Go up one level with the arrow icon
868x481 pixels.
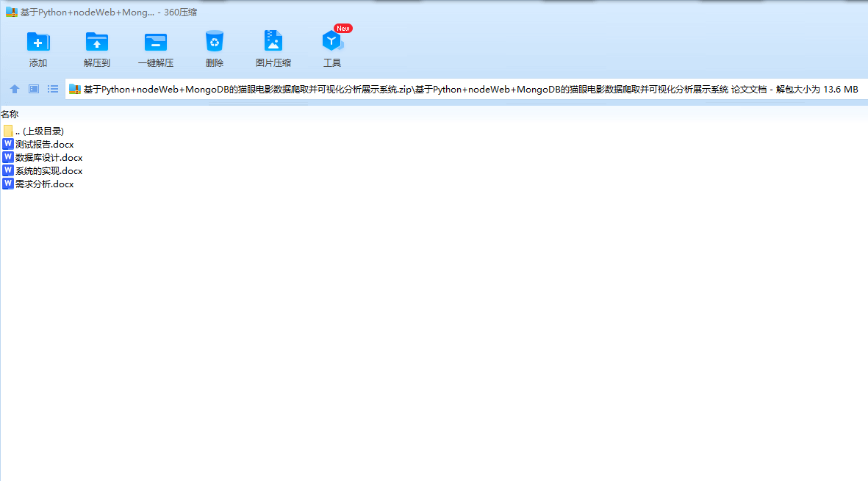tap(15, 89)
